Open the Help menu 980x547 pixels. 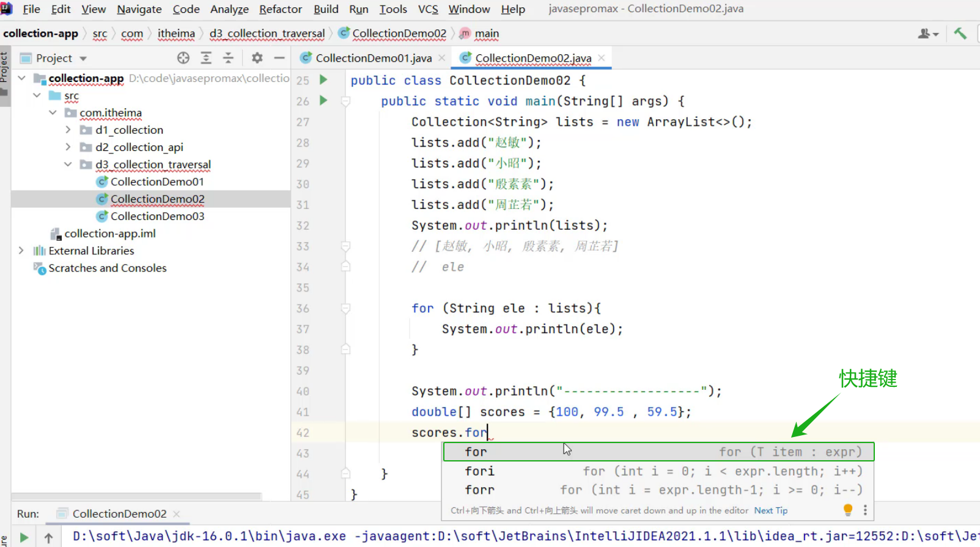pos(513,9)
